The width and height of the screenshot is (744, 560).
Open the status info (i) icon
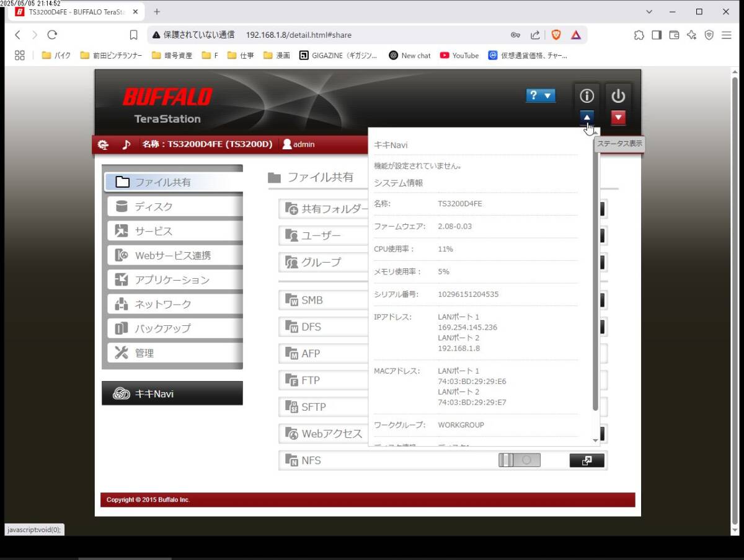point(587,96)
